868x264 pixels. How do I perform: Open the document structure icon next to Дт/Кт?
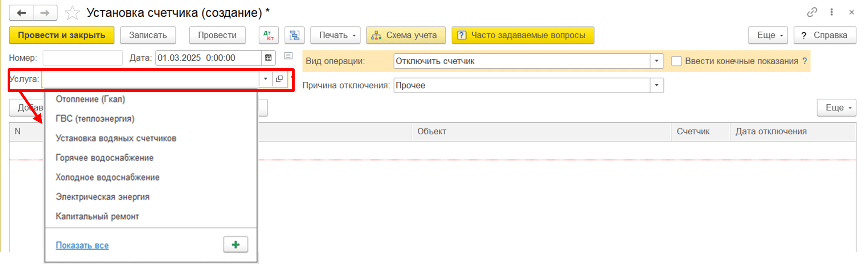pyautogui.click(x=294, y=35)
